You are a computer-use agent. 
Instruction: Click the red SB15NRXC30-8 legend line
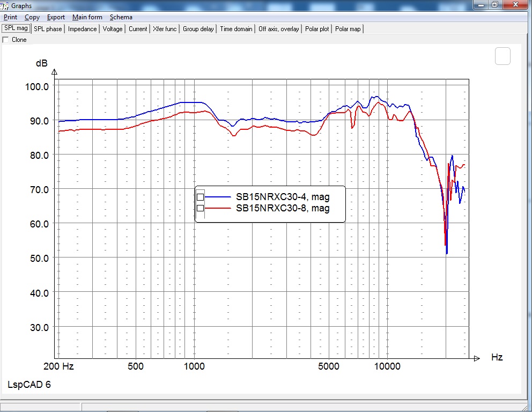218,208
